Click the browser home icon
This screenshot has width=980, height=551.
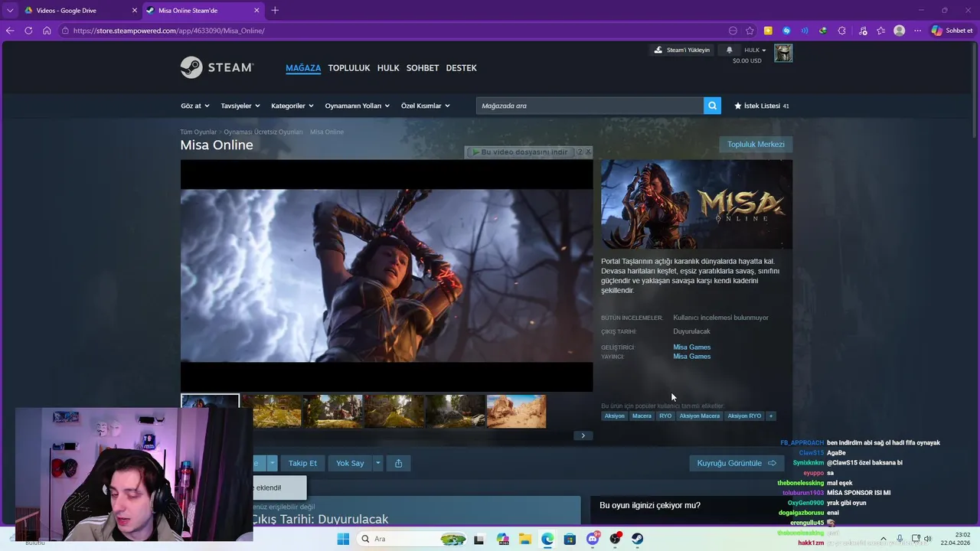tap(47, 31)
